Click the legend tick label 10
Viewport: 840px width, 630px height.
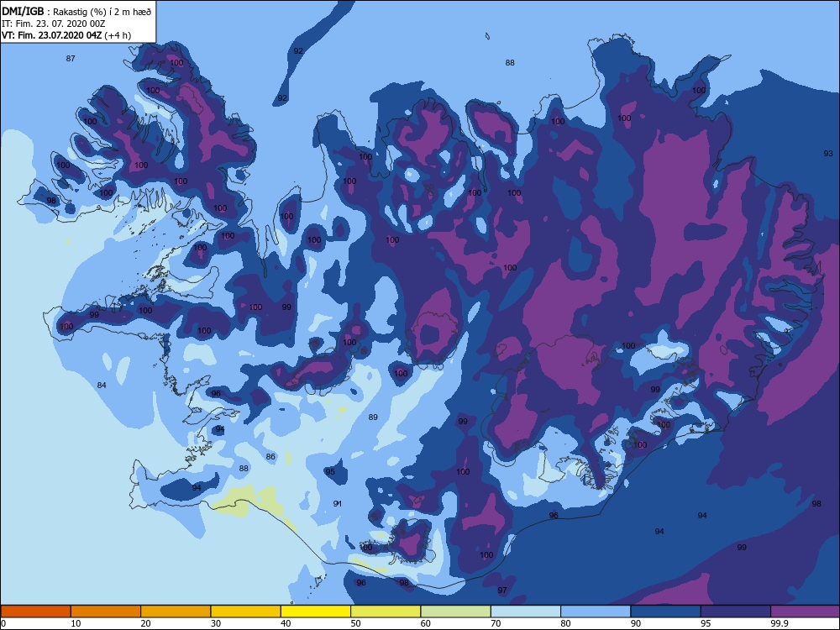click(x=76, y=623)
